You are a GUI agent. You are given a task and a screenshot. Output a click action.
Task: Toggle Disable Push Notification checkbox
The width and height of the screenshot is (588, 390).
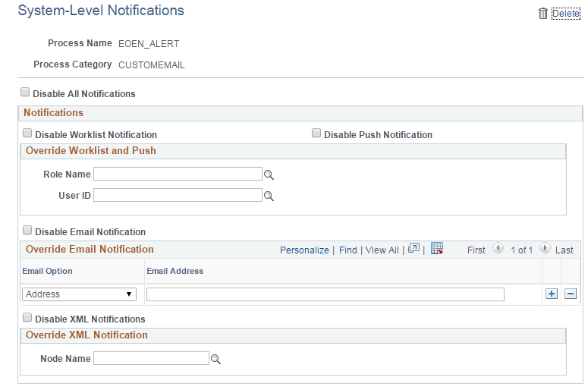(x=316, y=133)
